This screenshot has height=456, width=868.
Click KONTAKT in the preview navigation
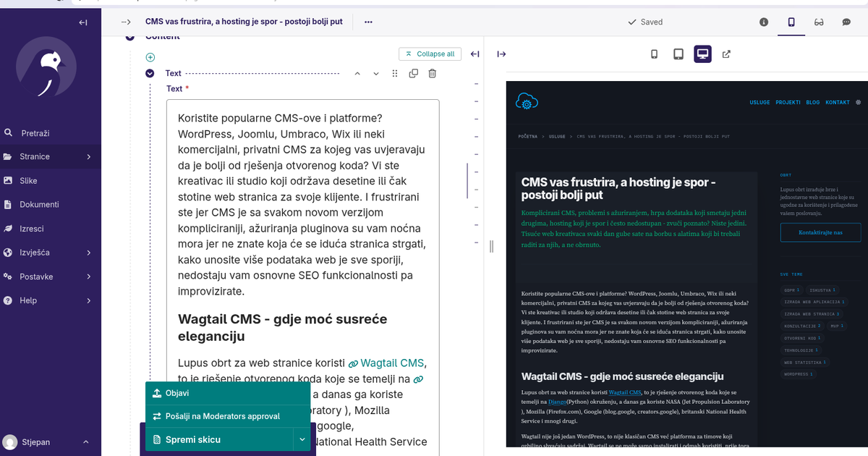click(838, 102)
